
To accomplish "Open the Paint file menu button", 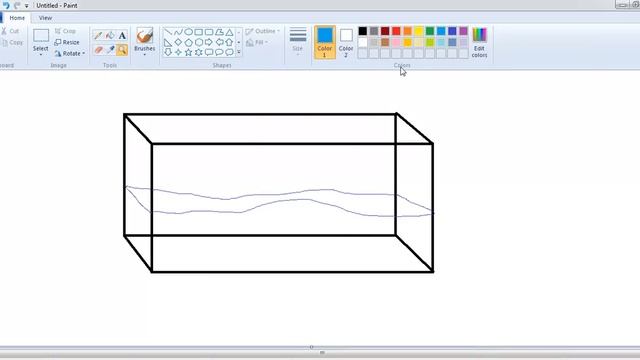I will click(x=1, y=18).
